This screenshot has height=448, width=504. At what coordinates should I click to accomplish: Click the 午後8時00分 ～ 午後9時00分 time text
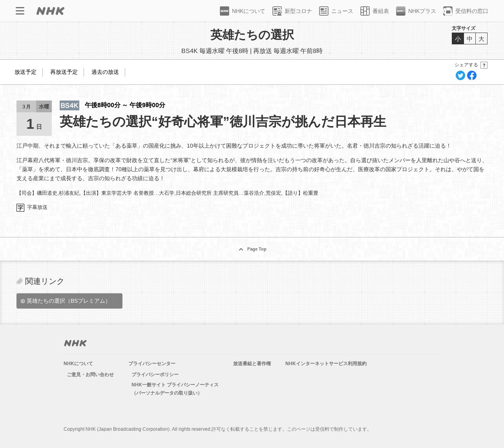125,105
